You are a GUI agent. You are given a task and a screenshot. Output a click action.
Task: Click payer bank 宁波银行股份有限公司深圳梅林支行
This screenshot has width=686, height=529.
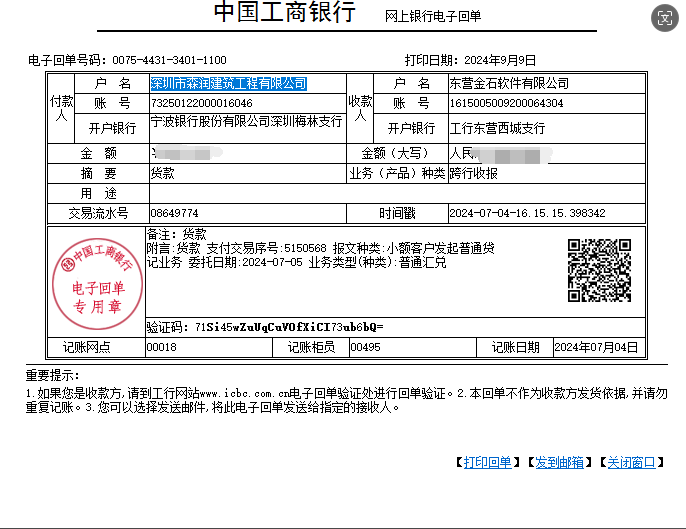pos(246,122)
